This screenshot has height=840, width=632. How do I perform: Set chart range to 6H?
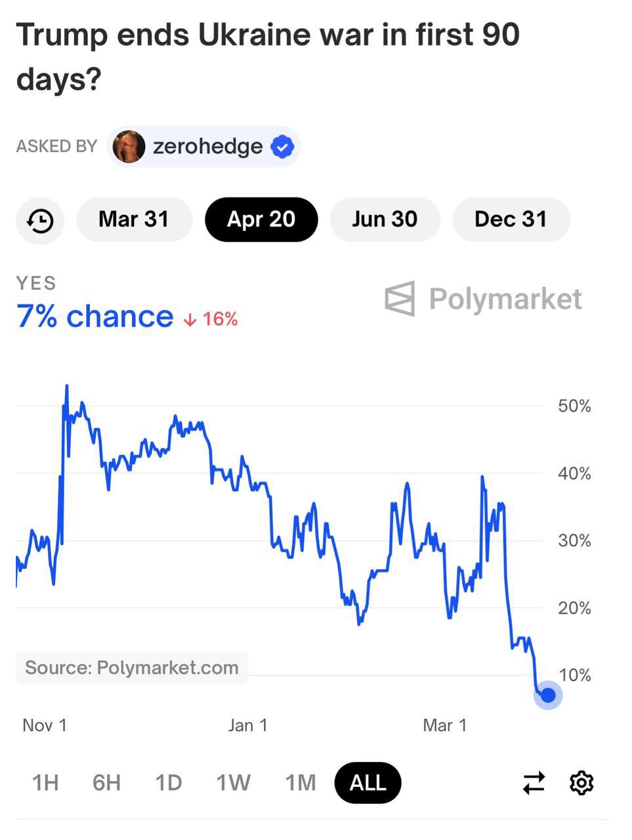106,783
